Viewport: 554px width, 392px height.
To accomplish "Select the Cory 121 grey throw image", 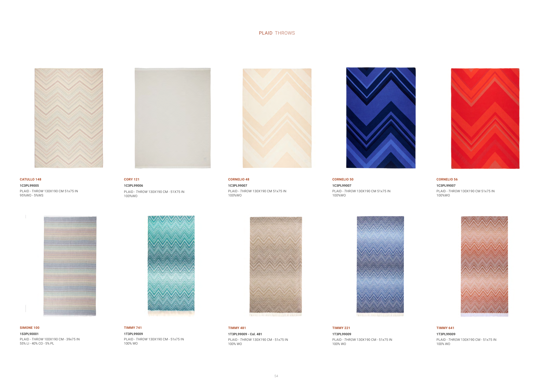I will pos(173,118).
